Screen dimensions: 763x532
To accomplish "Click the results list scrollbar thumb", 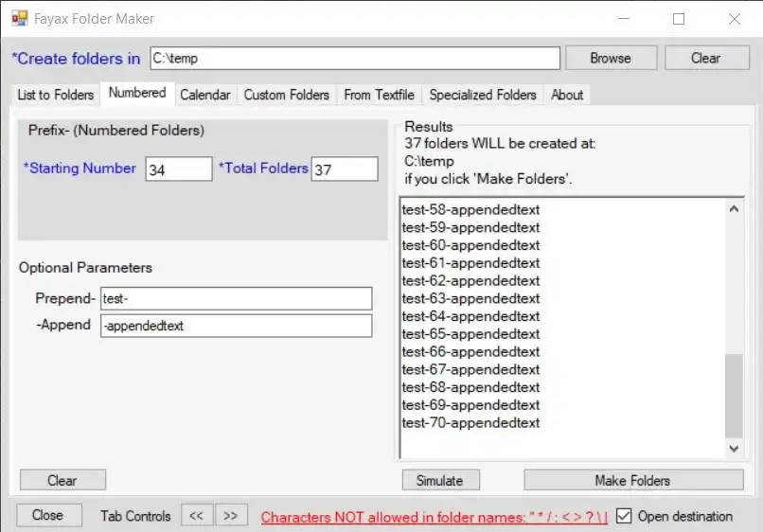I will click(734, 396).
